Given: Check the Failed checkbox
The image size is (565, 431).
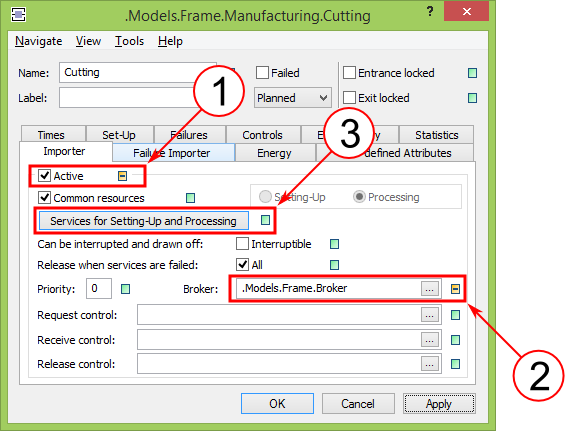Looking at the screenshot, I should [x=262, y=73].
